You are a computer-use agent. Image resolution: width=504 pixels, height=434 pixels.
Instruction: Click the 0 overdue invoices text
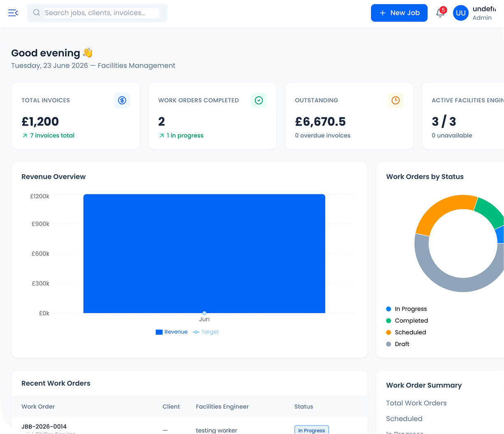tap(323, 135)
